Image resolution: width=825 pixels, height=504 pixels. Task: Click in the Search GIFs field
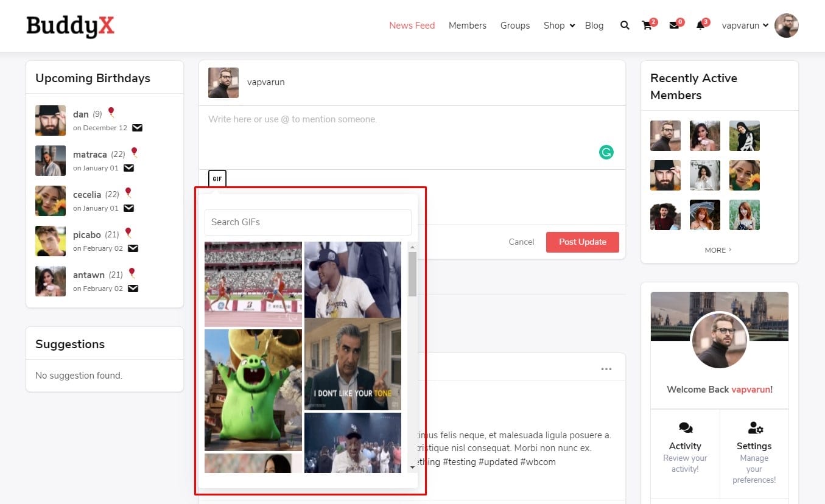click(307, 222)
